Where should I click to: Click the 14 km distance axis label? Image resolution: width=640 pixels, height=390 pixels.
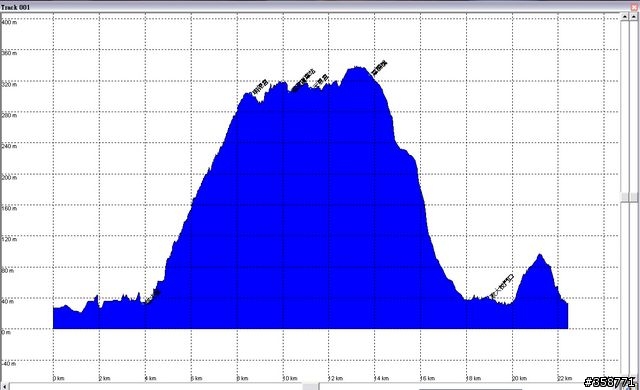tap(382, 378)
